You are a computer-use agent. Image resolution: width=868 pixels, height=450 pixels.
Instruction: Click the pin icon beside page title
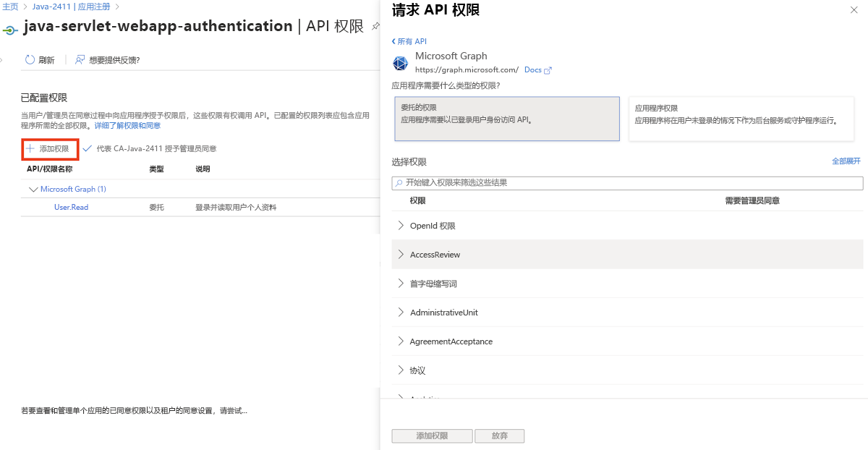tap(375, 26)
